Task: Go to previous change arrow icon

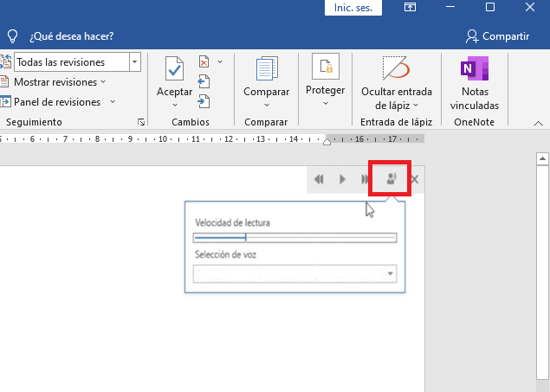Action: pyautogui.click(x=204, y=82)
